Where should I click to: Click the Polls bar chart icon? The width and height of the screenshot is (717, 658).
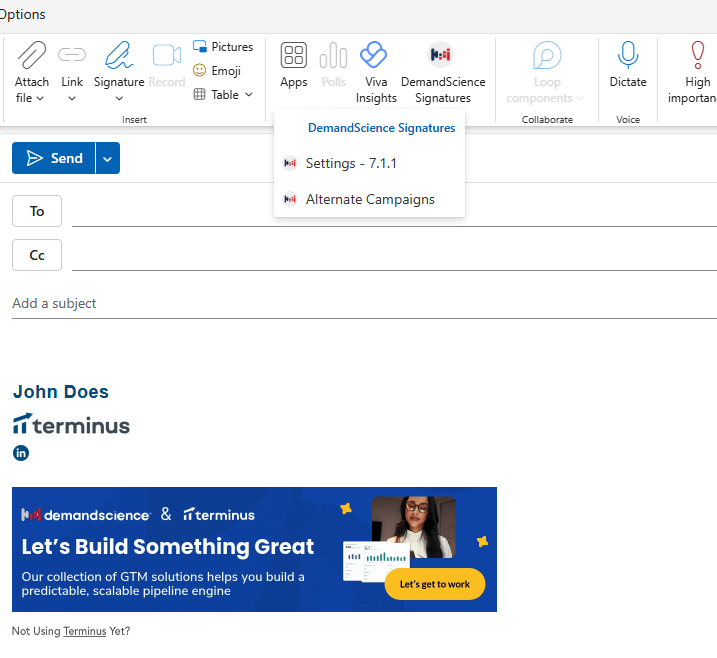[333, 55]
